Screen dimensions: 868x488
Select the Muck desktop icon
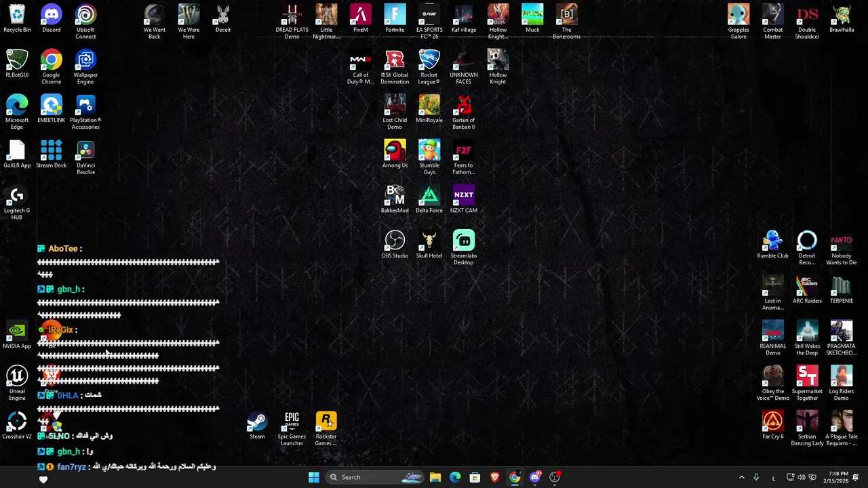[x=532, y=18]
